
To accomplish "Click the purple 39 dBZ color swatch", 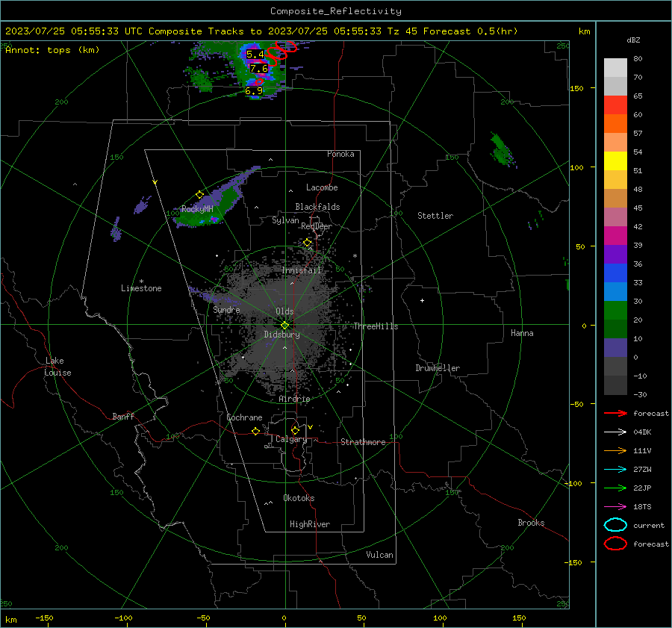I will pos(615,254).
